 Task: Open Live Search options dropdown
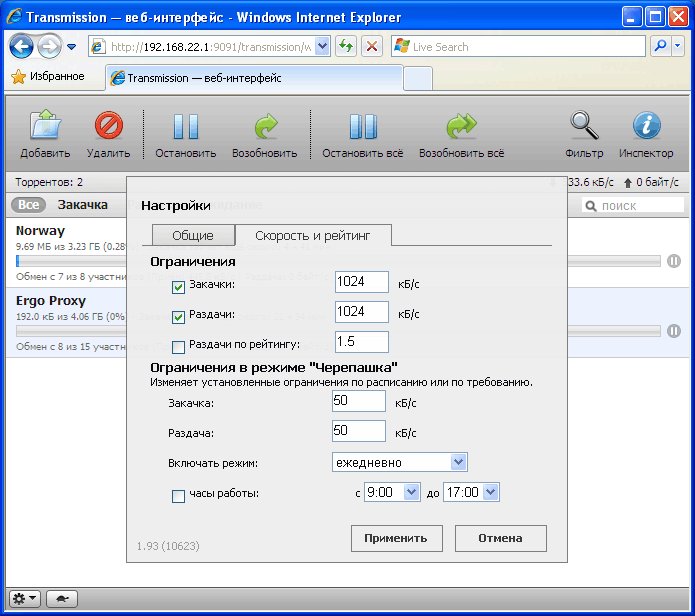(678, 46)
